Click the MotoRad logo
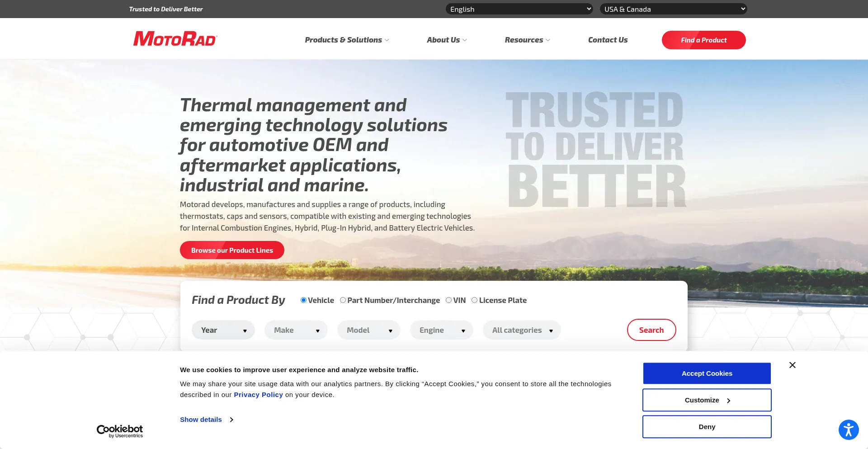Screen dimensions: 868x449 point(175,39)
